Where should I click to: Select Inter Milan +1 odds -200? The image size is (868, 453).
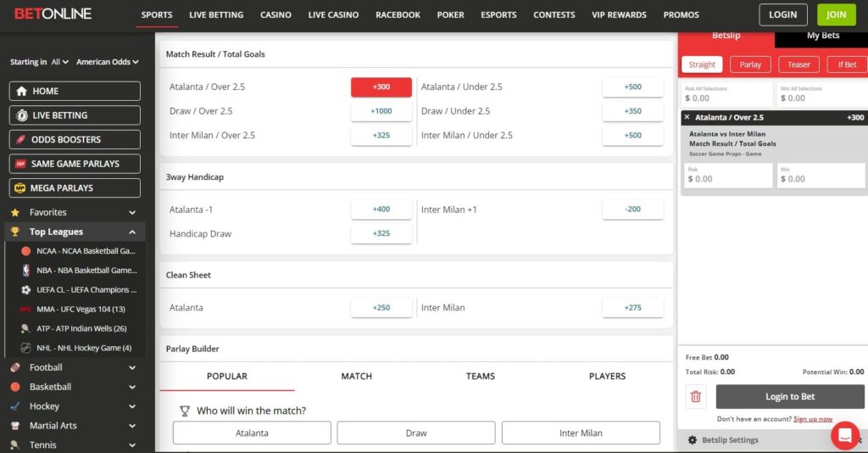[632, 210]
